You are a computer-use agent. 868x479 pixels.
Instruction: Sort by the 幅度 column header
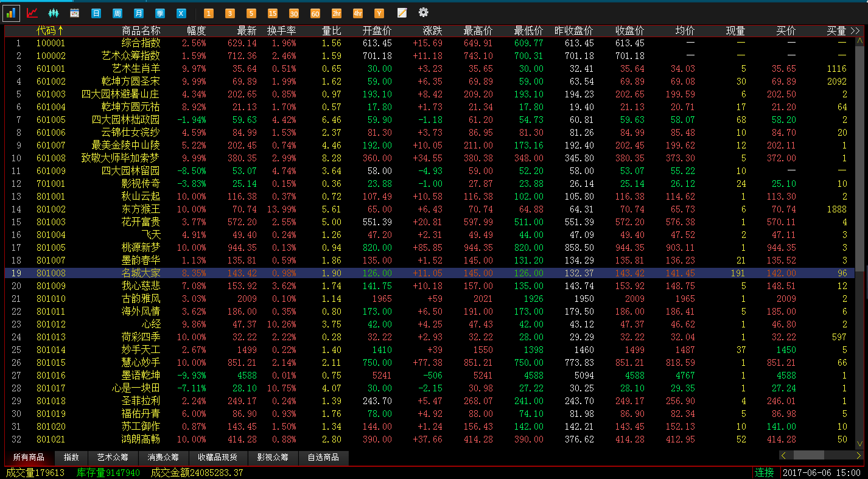coord(197,30)
